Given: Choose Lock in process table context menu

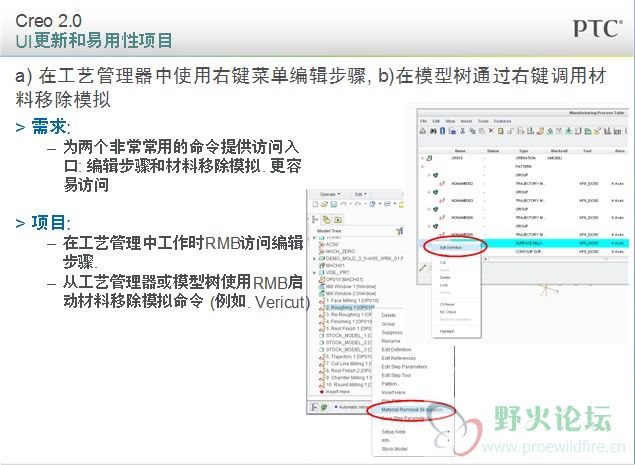Looking at the screenshot, I should pos(444,285).
